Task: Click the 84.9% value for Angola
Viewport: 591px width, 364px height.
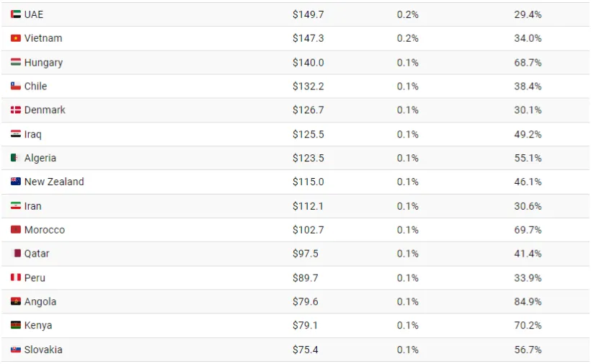Action: click(528, 302)
